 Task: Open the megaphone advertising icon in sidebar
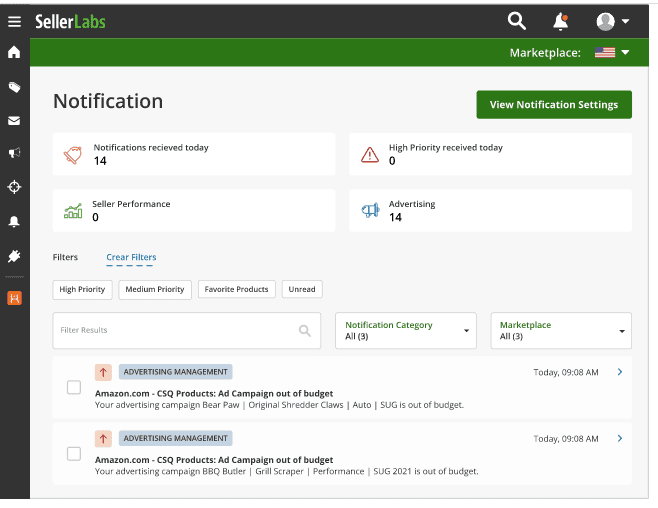pos(14,153)
